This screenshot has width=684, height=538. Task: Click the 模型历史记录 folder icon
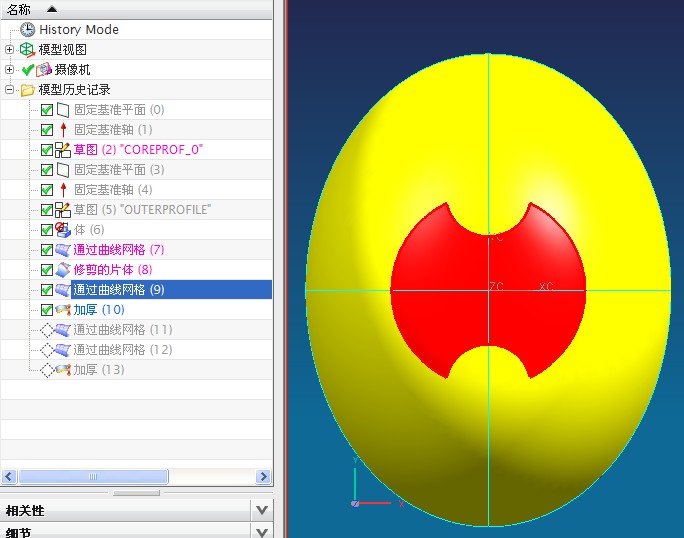(x=27, y=90)
